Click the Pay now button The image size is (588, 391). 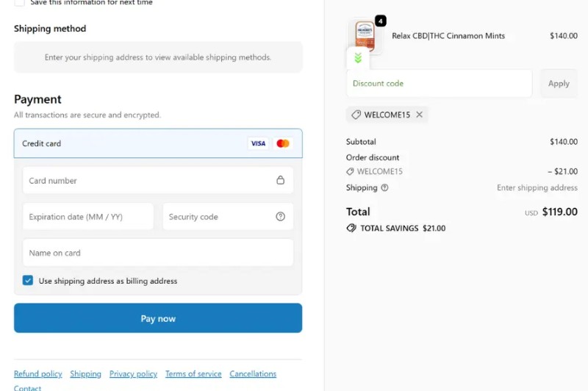point(158,318)
